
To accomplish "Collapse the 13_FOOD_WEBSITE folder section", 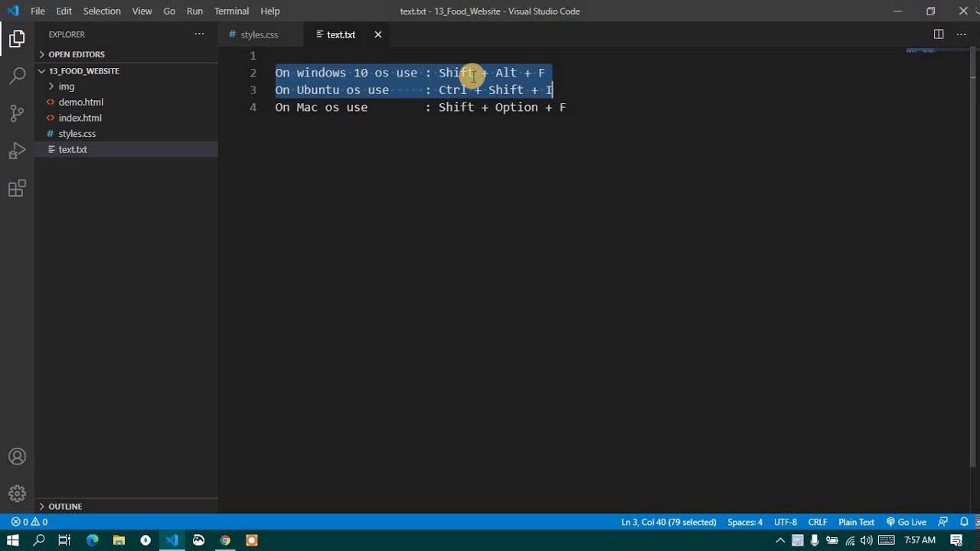I will click(126, 70).
